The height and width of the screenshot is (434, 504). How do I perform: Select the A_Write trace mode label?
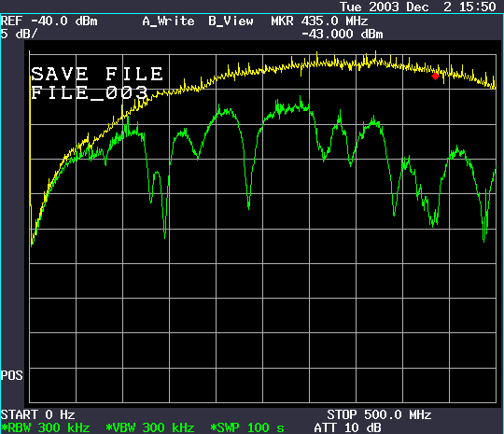click(168, 21)
